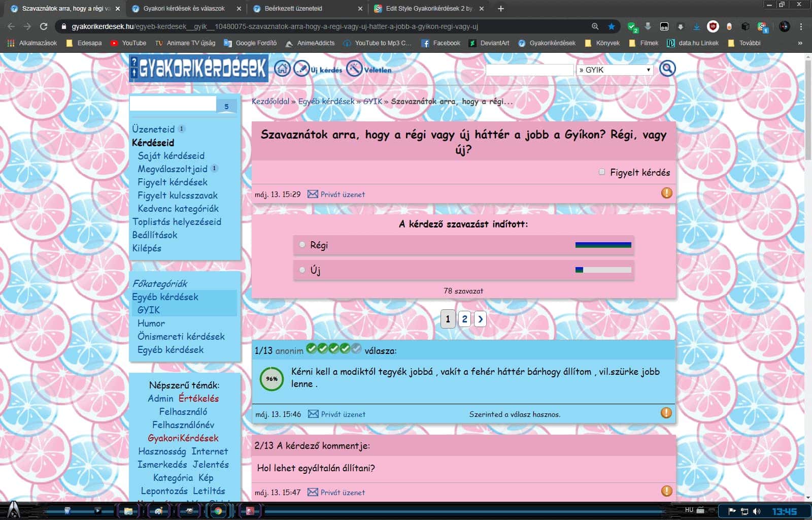Open the Új kérdés pencil icon

point(302,68)
